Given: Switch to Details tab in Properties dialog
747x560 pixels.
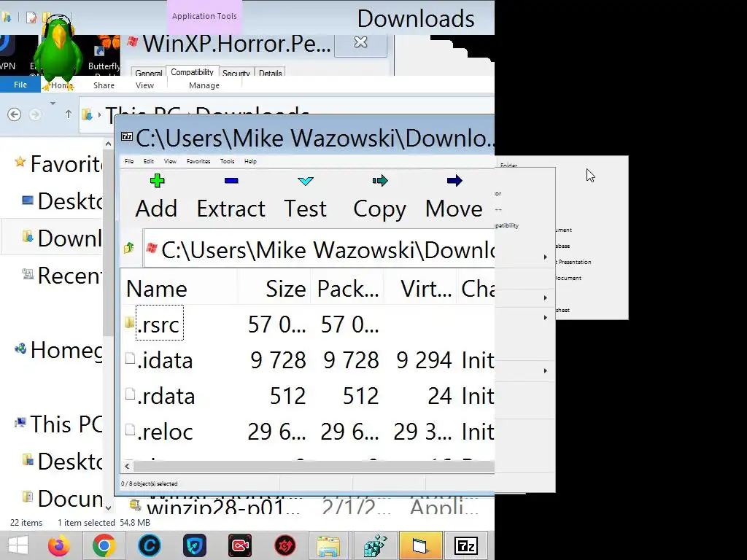Looking at the screenshot, I should pyautogui.click(x=270, y=72).
